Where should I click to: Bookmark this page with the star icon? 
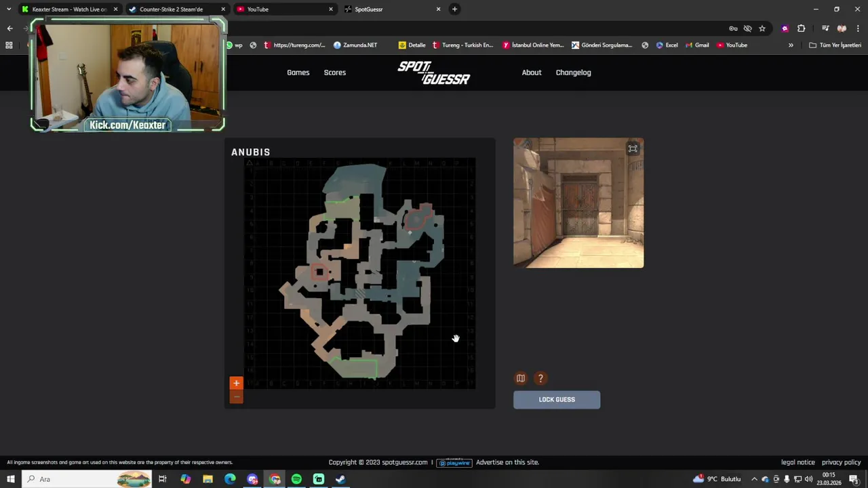[762, 28]
